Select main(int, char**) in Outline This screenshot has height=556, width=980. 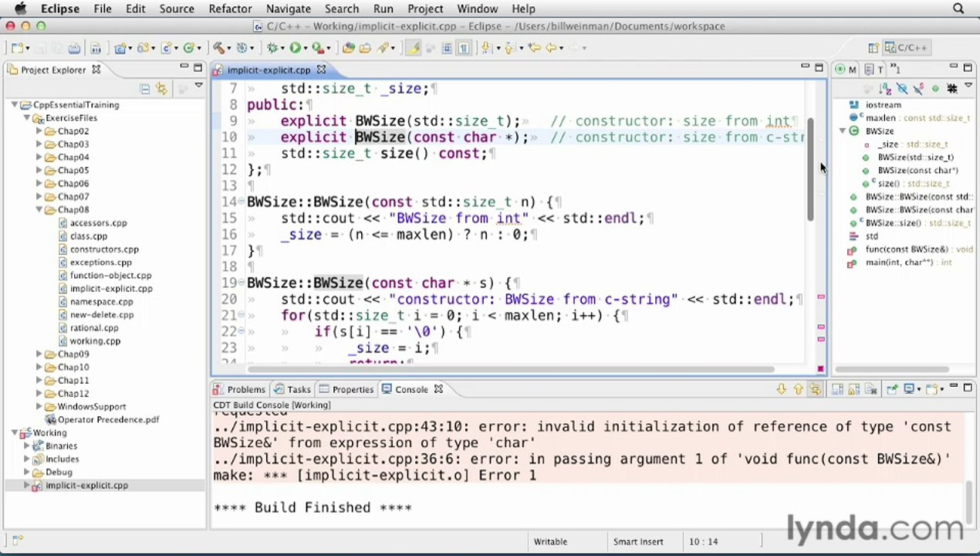898,262
